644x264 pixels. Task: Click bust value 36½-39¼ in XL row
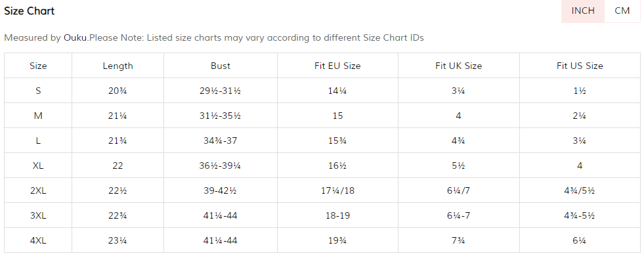click(221, 165)
